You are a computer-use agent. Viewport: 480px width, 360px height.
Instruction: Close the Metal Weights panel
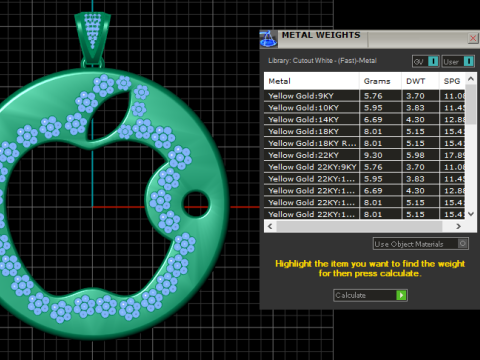473,38
